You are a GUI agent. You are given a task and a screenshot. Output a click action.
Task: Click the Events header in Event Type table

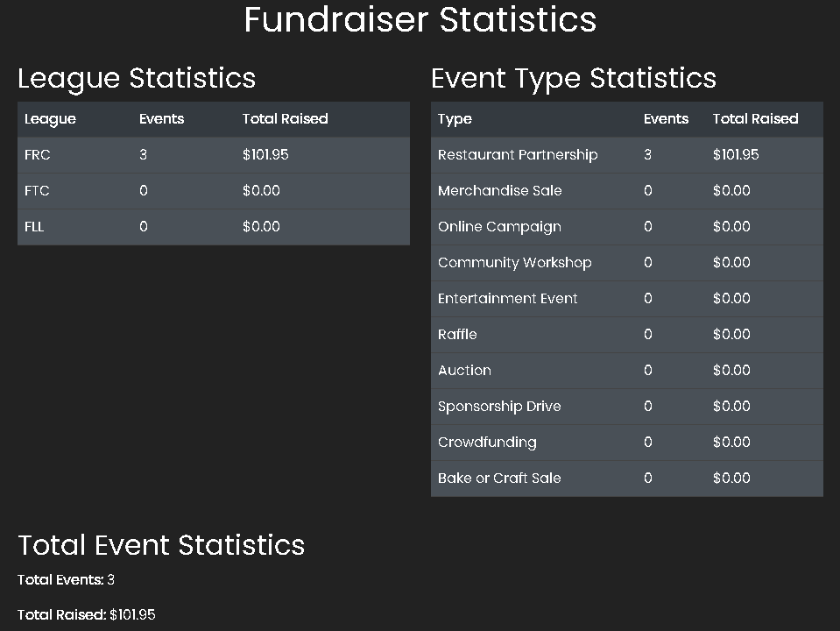(666, 119)
